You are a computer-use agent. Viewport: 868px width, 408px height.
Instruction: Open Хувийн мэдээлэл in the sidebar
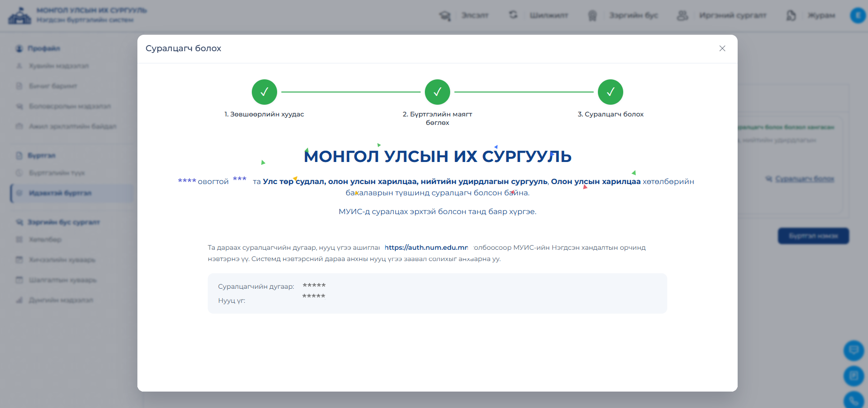tap(59, 66)
